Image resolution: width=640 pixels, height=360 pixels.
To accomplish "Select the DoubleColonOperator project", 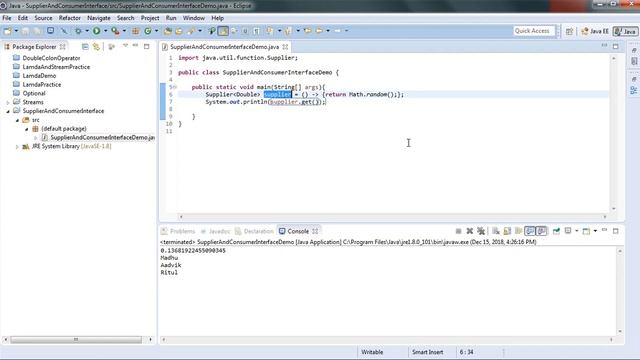I will click(x=51, y=58).
